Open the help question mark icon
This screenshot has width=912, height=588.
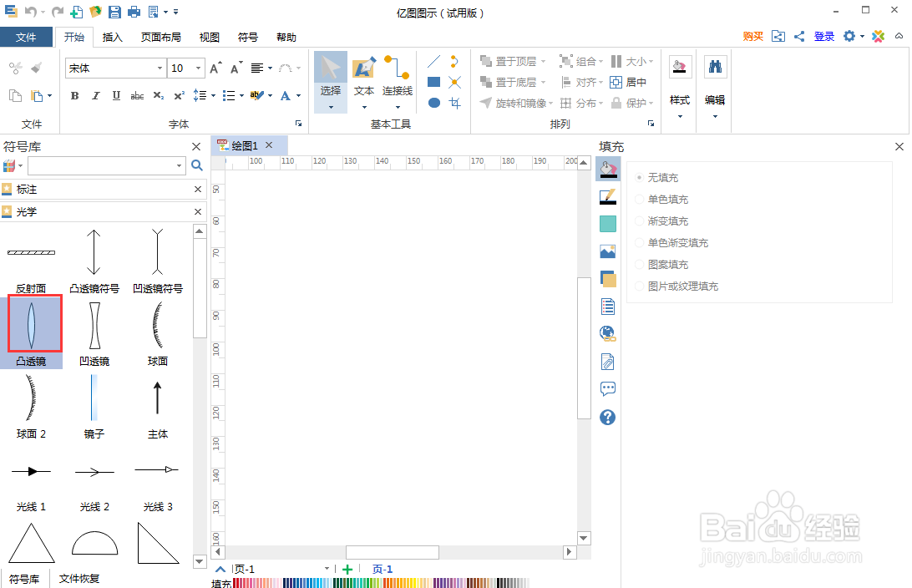[x=608, y=417]
